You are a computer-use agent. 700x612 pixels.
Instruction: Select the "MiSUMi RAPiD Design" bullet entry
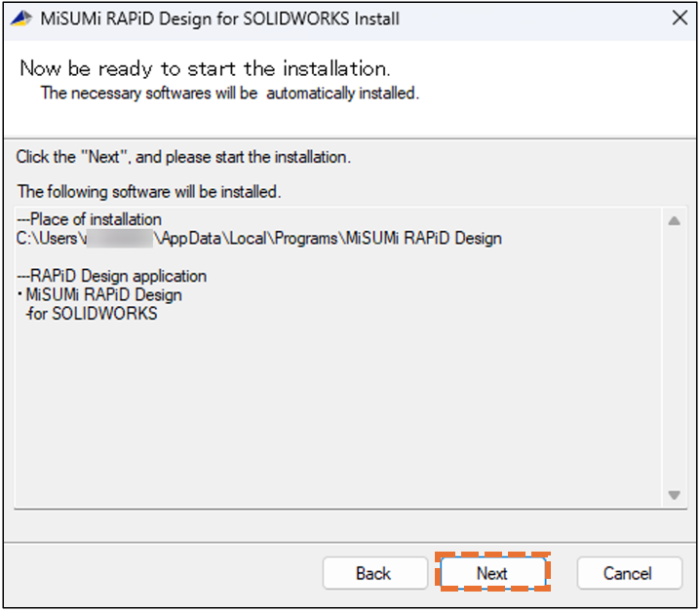pyautogui.click(x=102, y=295)
